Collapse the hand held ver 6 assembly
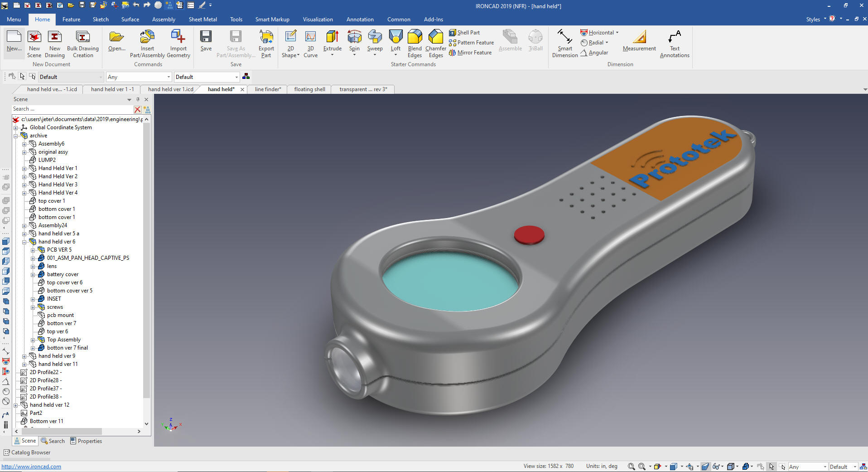868x472 pixels. pyautogui.click(x=24, y=242)
